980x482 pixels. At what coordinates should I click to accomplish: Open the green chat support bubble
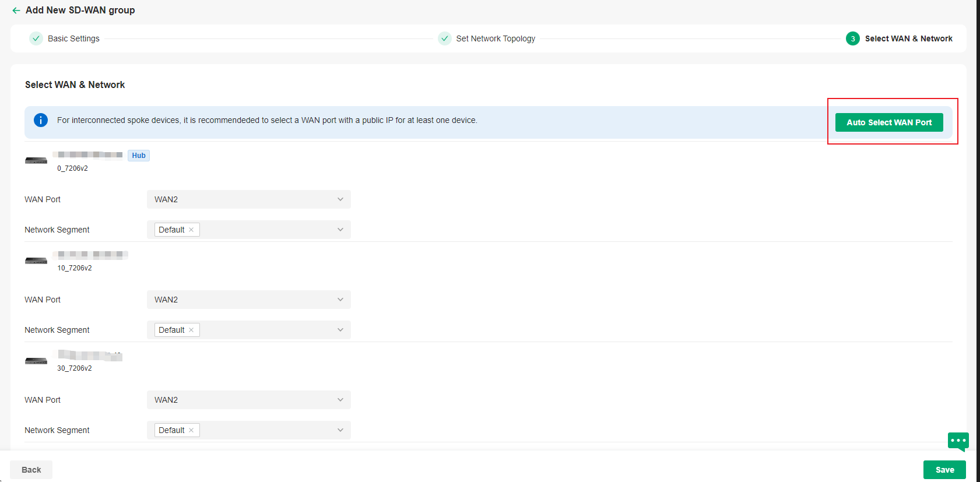(958, 441)
